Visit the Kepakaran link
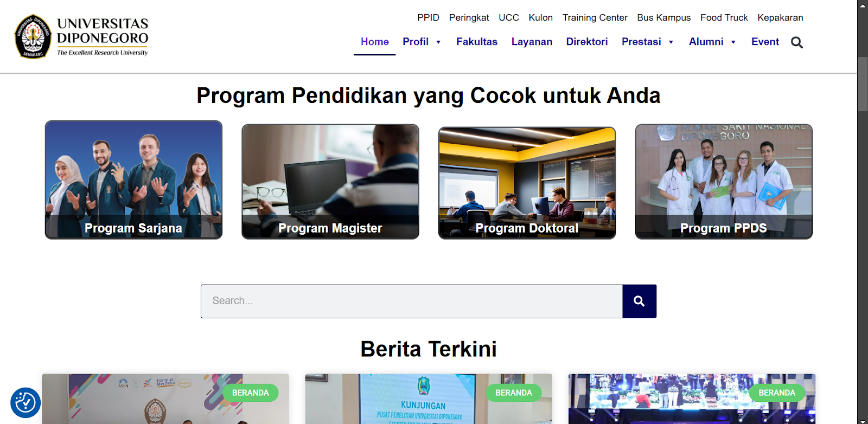Screen dimensions: 868x424 click(780, 17)
